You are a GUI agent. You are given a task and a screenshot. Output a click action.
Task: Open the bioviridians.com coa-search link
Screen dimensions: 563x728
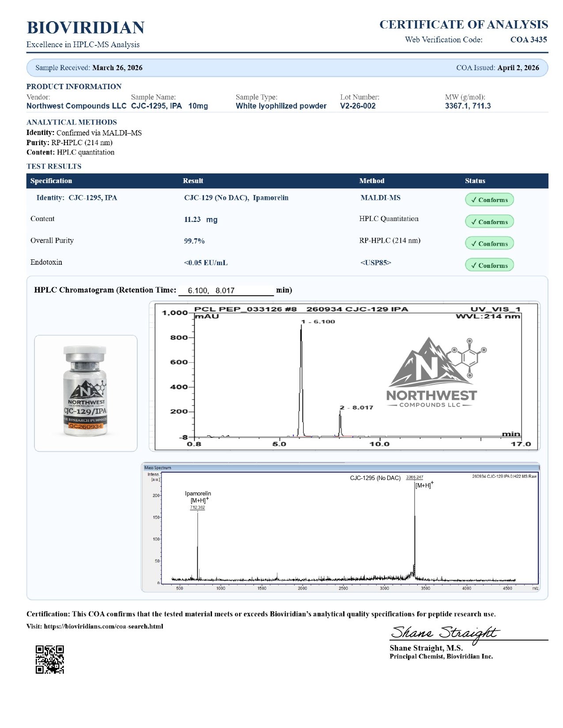104,626
